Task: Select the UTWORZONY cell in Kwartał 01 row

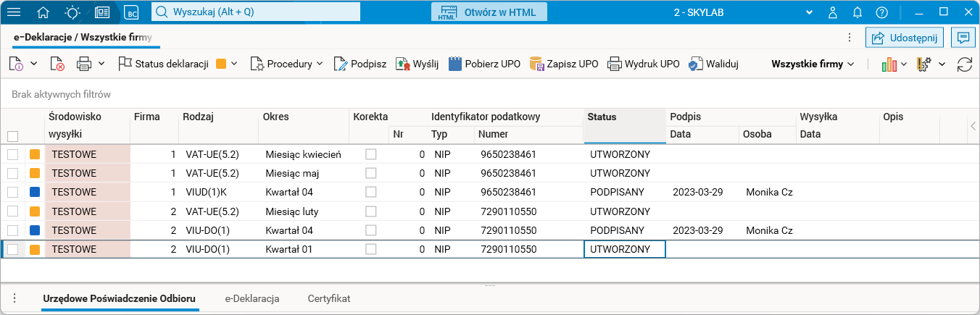Action: (624, 249)
